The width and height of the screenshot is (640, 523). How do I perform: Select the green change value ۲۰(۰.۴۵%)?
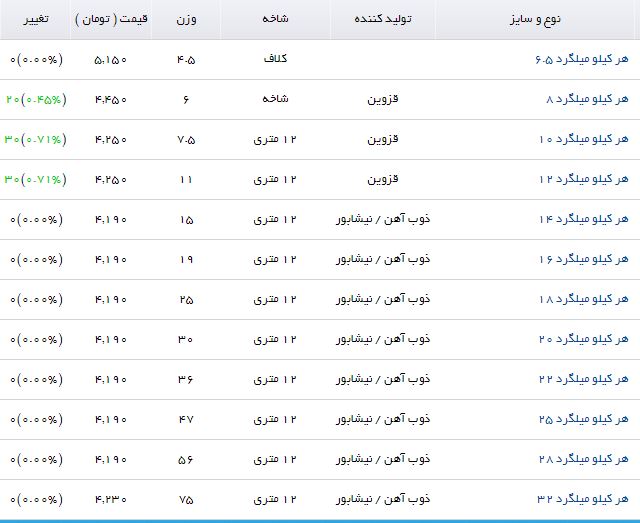click(x=36, y=100)
